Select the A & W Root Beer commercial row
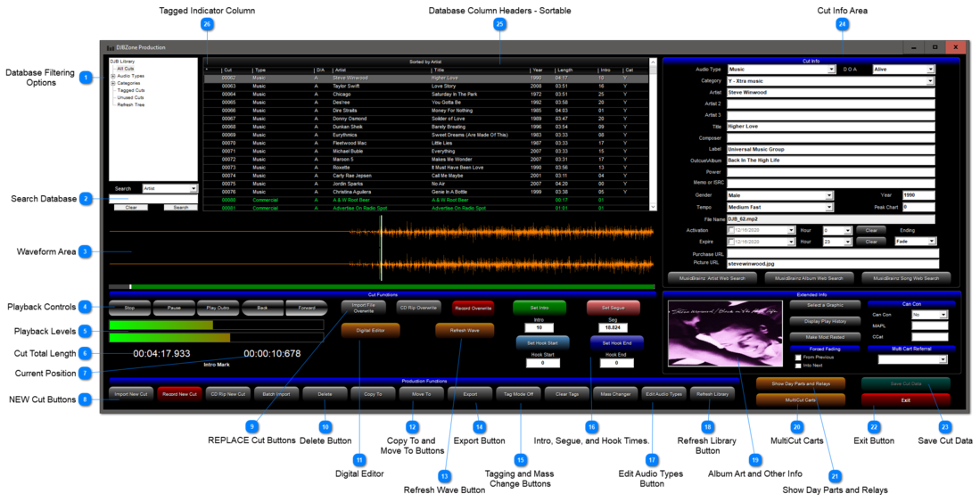Image resolution: width=980 pixels, height=502 pixels. pos(425,200)
